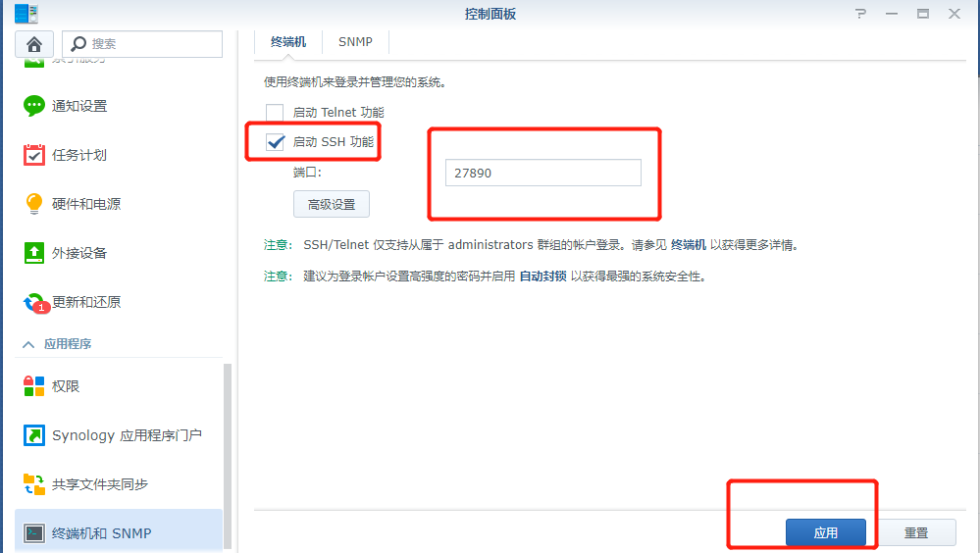Click the SSH port field showing 27890
The height and width of the screenshot is (553, 980).
tap(543, 173)
